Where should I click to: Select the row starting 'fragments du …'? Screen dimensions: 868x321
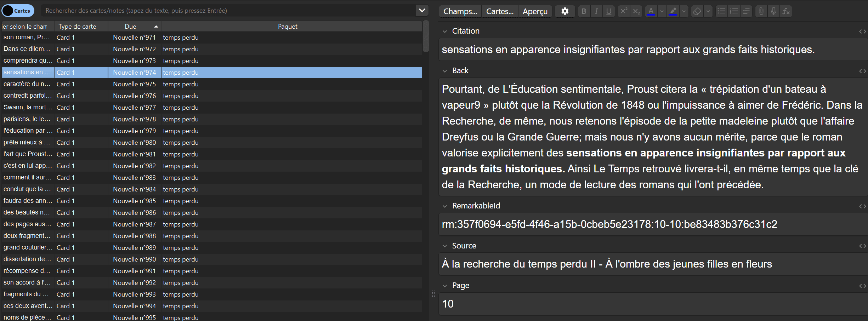point(212,294)
